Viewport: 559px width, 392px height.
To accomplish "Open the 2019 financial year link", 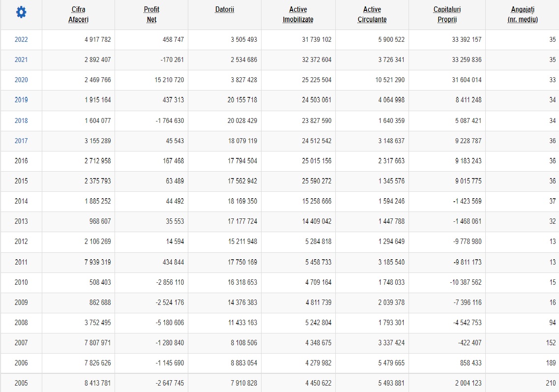I will coord(21,100).
